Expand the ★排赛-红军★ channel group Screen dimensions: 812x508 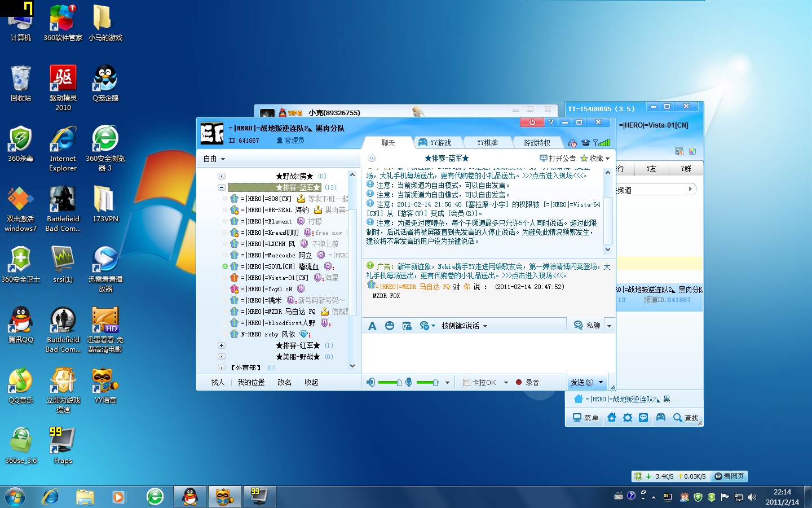(221, 345)
